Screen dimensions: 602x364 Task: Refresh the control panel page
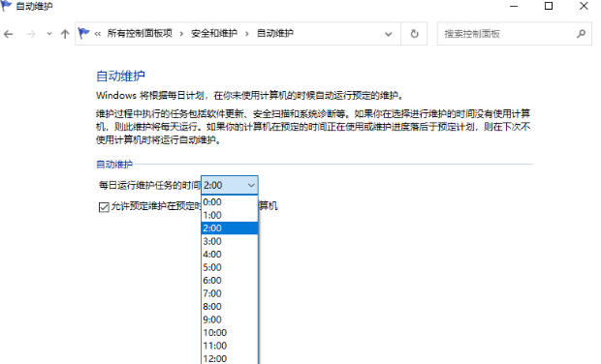(414, 34)
